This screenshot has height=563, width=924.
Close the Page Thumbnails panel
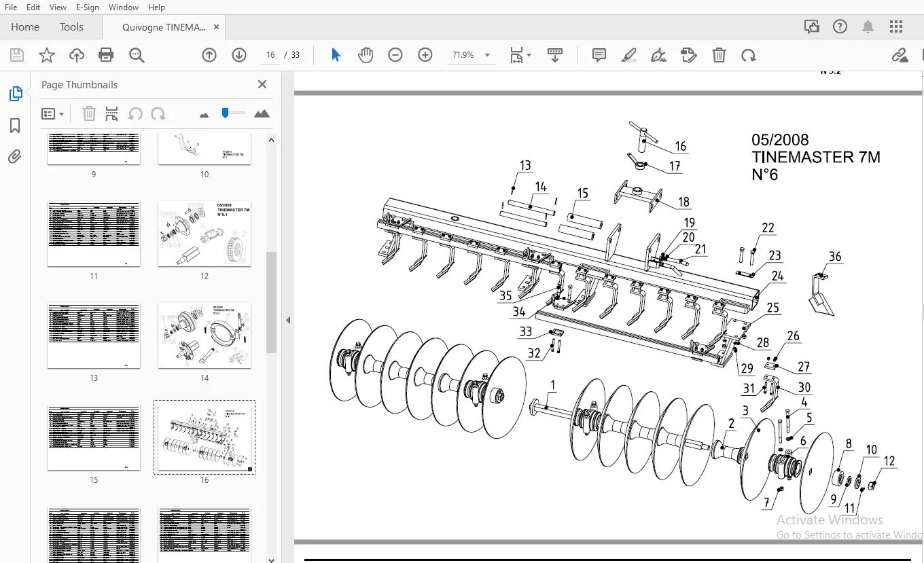(x=262, y=84)
